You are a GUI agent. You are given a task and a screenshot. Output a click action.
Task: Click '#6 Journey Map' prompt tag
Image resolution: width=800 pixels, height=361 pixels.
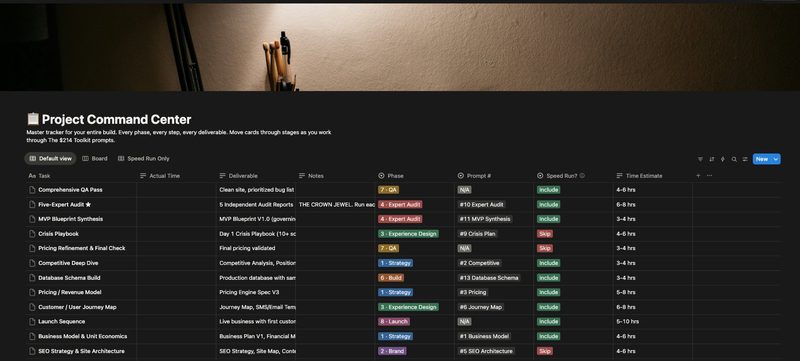click(481, 307)
